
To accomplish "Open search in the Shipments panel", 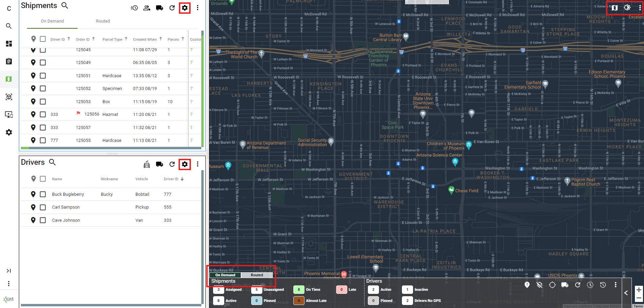I will point(65,5).
